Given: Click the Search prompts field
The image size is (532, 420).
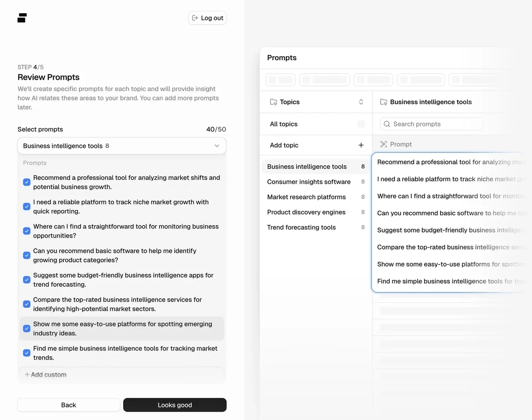Looking at the screenshot, I should 431,124.
